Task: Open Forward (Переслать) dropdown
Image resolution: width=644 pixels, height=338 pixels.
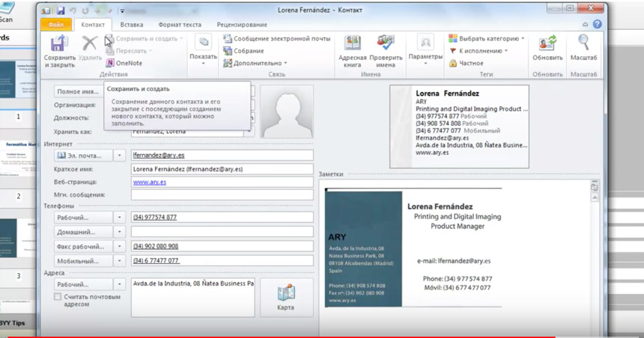Action: tap(151, 51)
